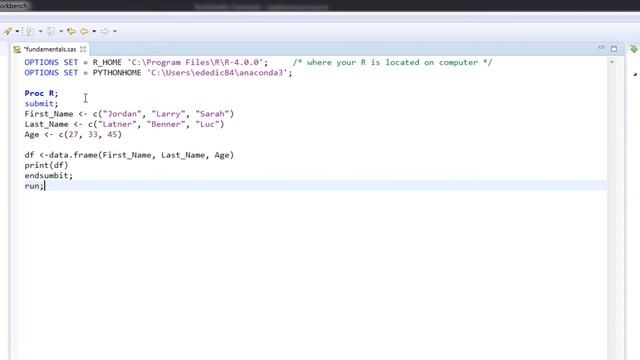Click the 'print(df)' line
This screenshot has height=360, width=640.
(46, 165)
